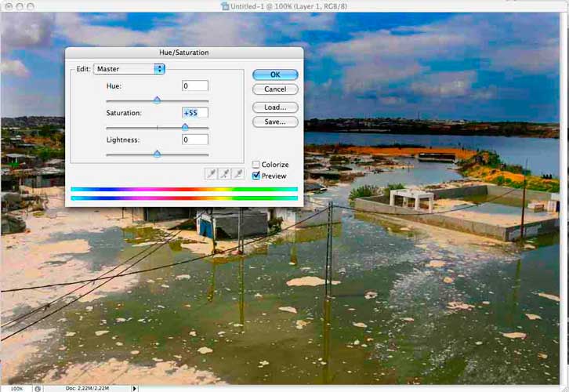Enable the Colorize checkbox
The height and width of the screenshot is (392, 569).
(256, 165)
